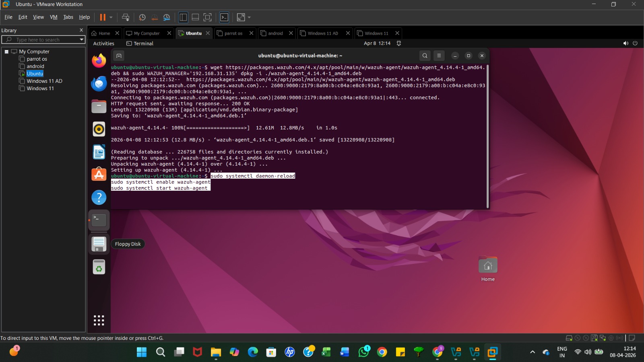Enter full screen mode via toolbar icon

[207, 17]
